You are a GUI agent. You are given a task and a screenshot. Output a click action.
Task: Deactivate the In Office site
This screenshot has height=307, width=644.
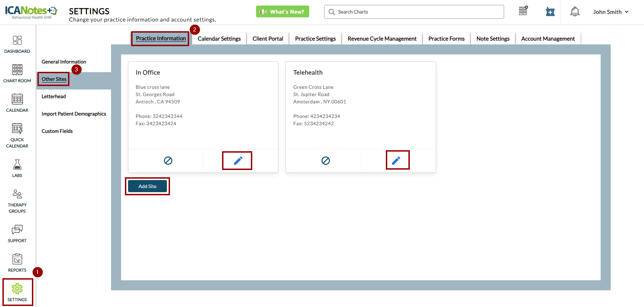click(x=168, y=161)
